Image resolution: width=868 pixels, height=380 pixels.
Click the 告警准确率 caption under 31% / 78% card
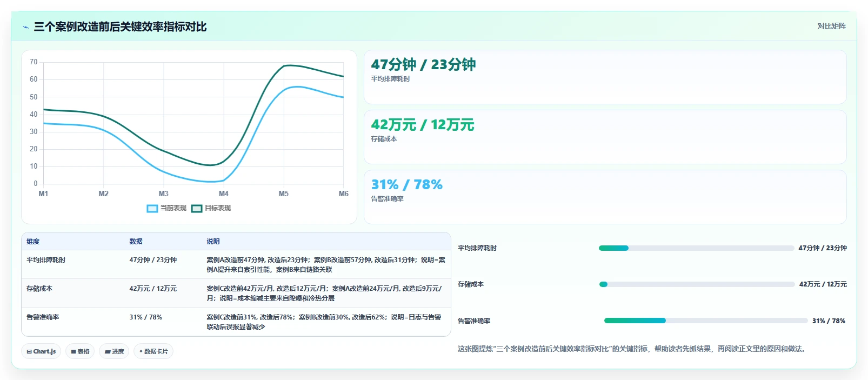click(x=387, y=199)
